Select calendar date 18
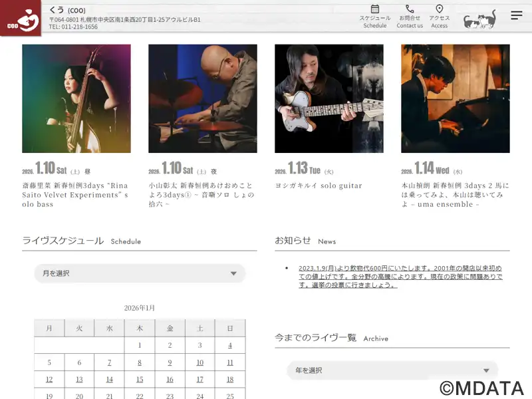Image resolution: width=532 pixels, height=399 pixels. pos(230,379)
